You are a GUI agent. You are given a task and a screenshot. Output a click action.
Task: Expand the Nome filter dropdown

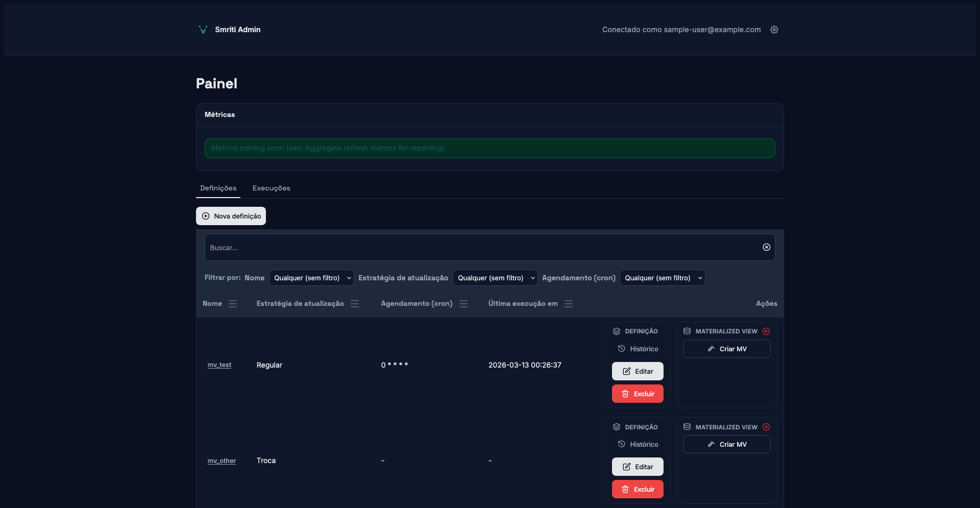[311, 278]
